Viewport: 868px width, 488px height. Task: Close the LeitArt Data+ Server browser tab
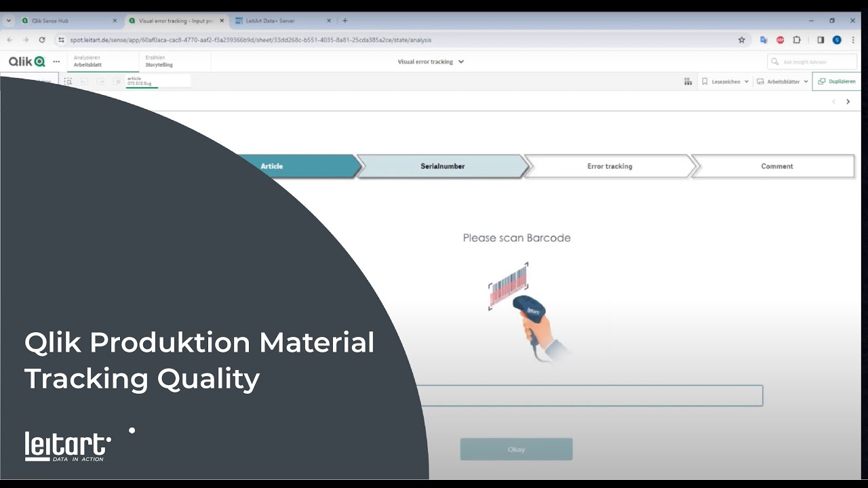[x=330, y=21]
